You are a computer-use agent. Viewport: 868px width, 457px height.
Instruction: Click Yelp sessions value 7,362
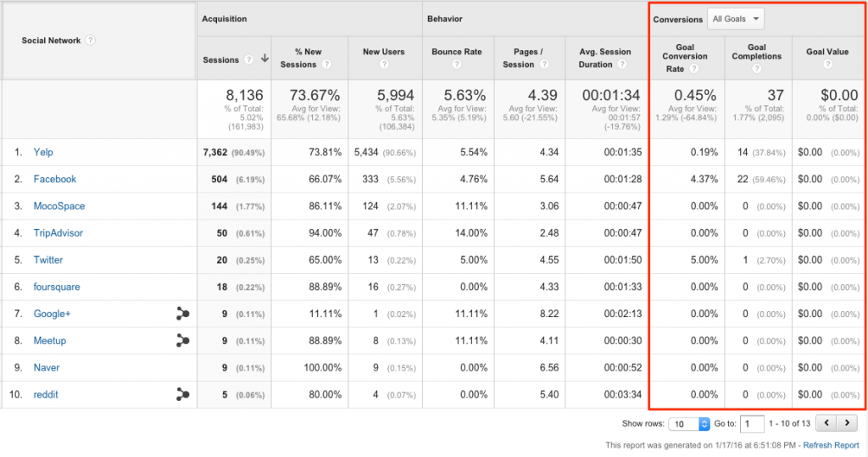pos(214,152)
